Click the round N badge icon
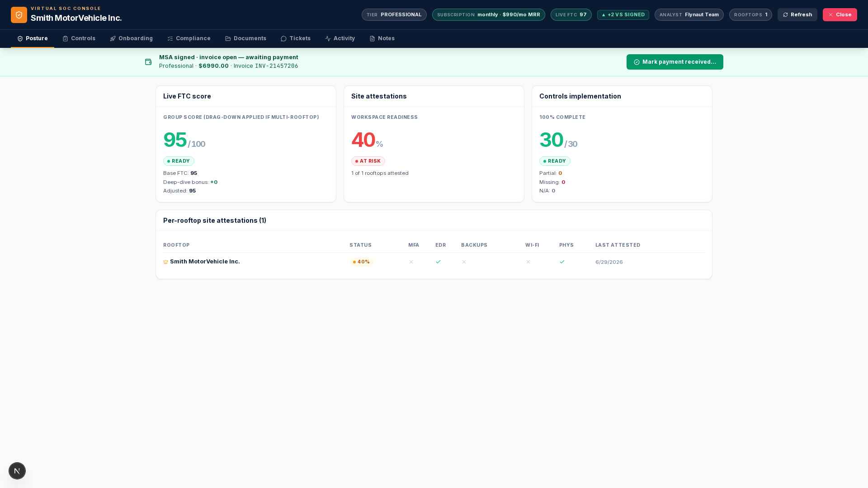This screenshot has width=868, height=488. [x=17, y=471]
